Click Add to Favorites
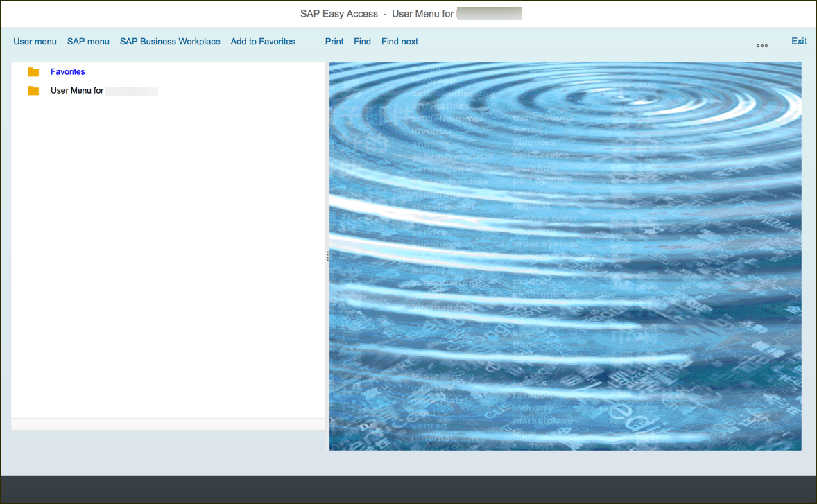Image resolution: width=817 pixels, height=504 pixels. [x=263, y=42]
